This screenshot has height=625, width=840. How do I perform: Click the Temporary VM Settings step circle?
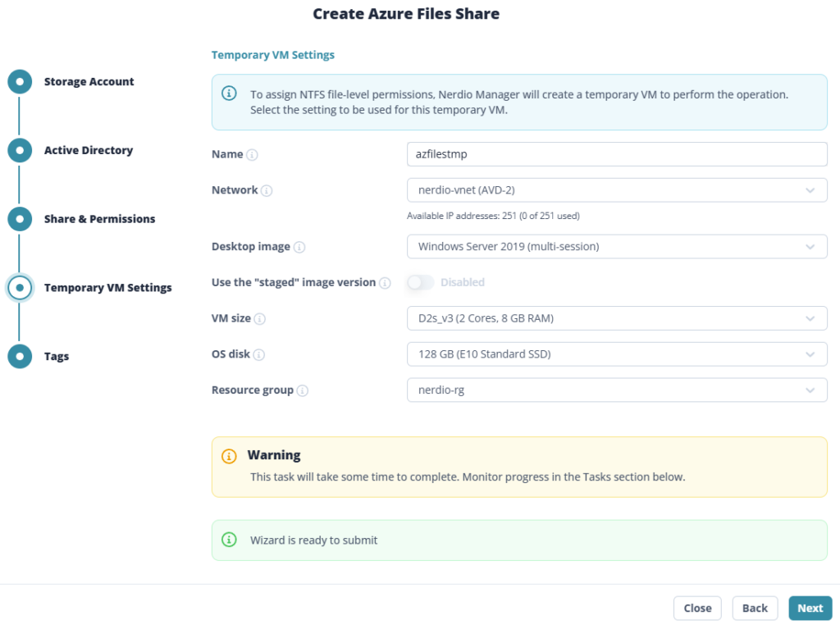(20, 288)
